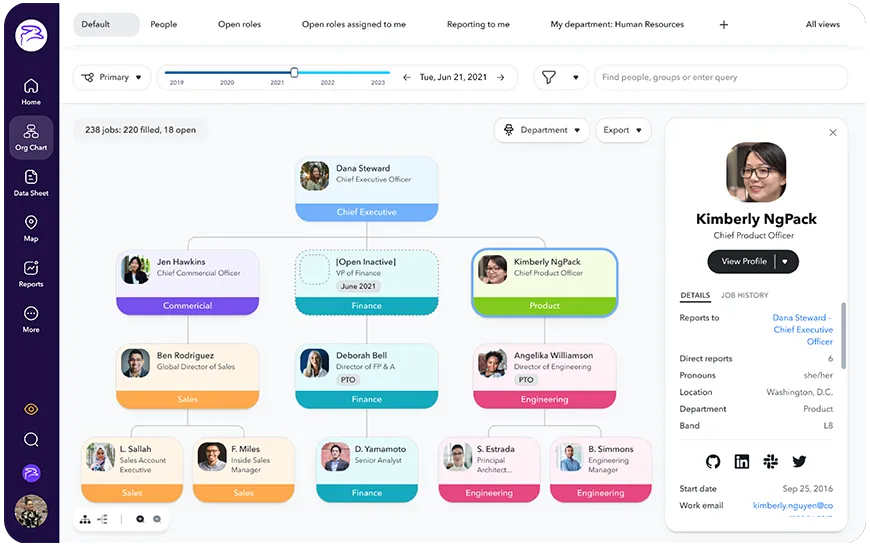The height and width of the screenshot is (550, 870).
Task: Click the timeline slider handle at 2021
Action: [294, 72]
